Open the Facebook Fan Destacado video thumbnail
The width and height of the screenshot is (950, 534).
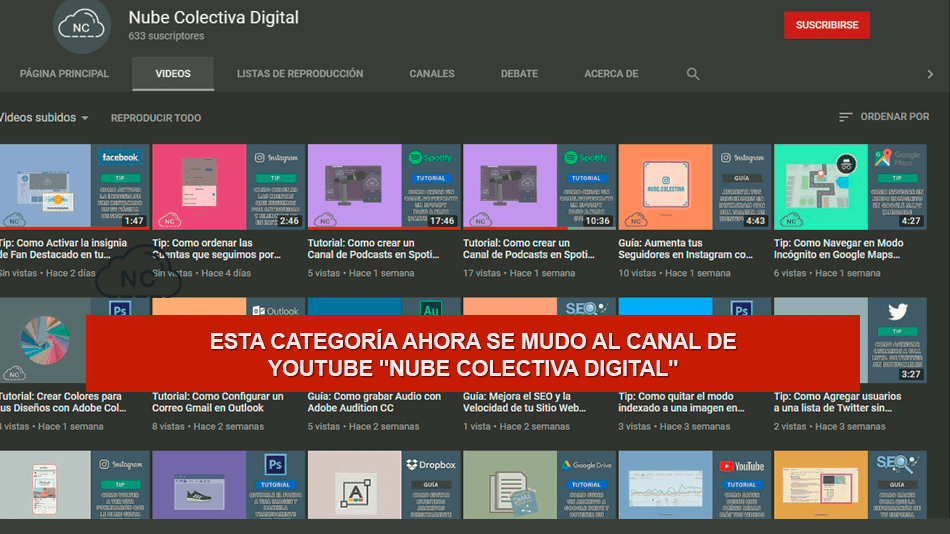tap(74, 187)
